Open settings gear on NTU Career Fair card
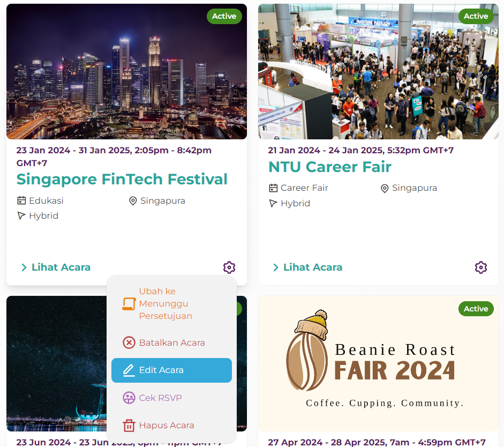 click(481, 267)
